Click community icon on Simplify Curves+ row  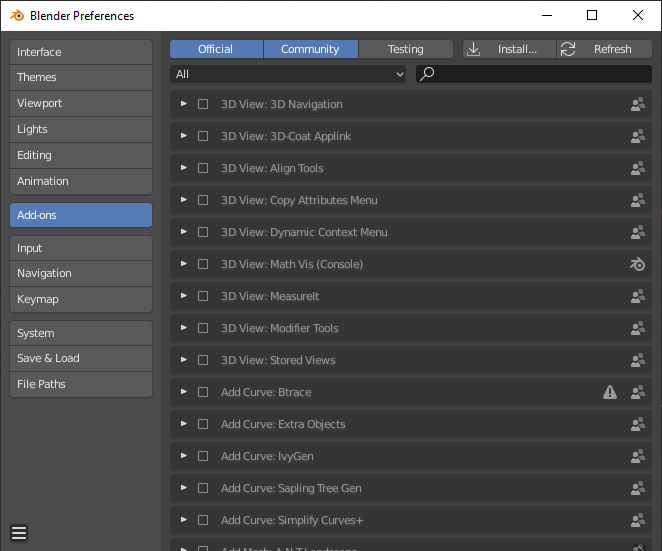(x=638, y=520)
